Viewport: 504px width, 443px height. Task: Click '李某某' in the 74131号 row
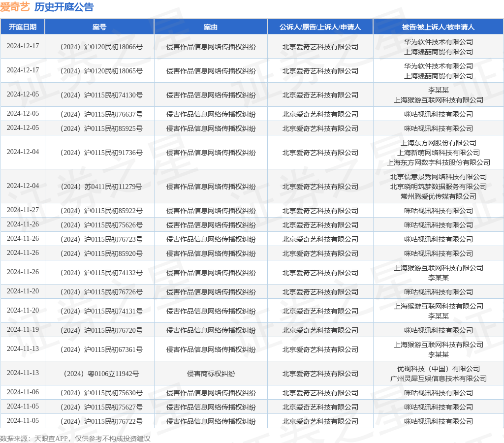439,316
